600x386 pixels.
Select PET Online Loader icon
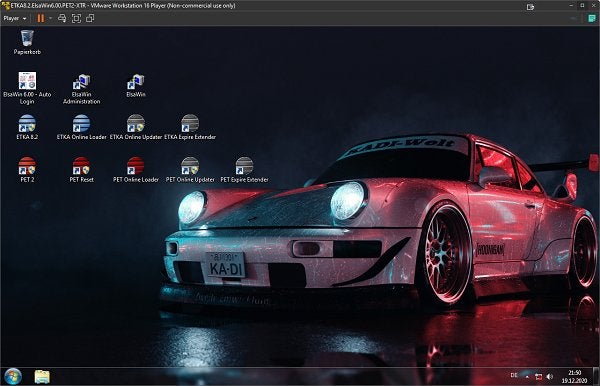click(x=136, y=169)
